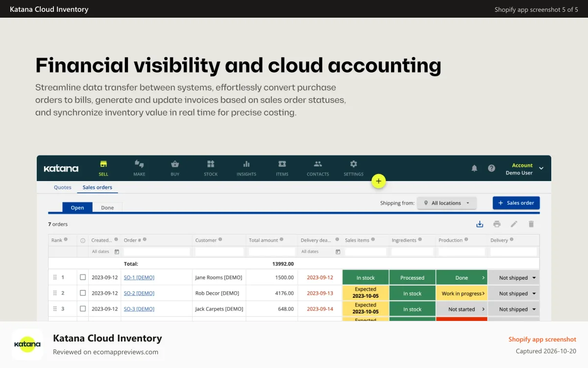Open the Insights section

click(x=246, y=168)
